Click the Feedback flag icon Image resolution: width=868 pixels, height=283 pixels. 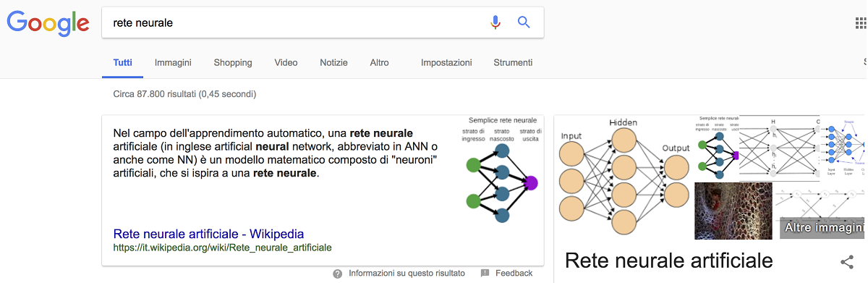pyautogui.click(x=485, y=274)
